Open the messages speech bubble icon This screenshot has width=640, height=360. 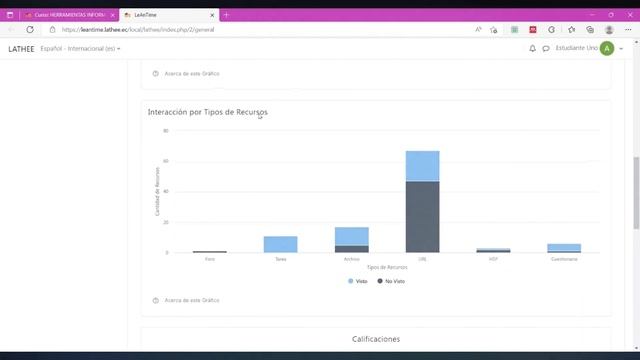[546, 49]
